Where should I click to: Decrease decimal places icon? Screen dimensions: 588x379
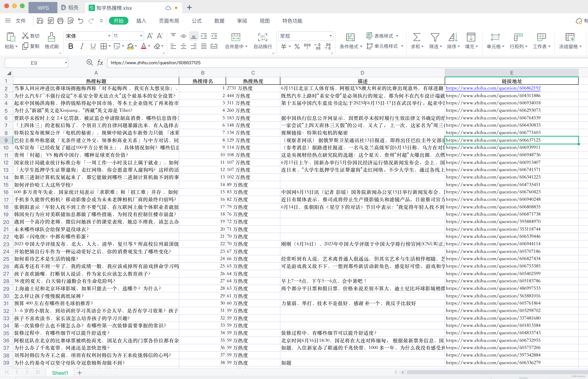328,46
